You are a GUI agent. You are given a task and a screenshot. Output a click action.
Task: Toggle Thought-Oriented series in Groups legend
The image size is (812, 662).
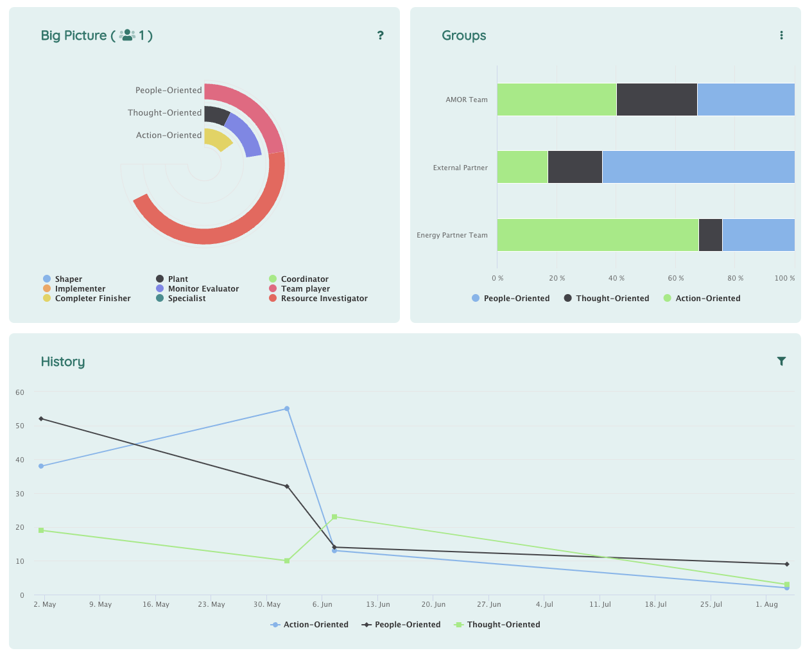tap(607, 299)
